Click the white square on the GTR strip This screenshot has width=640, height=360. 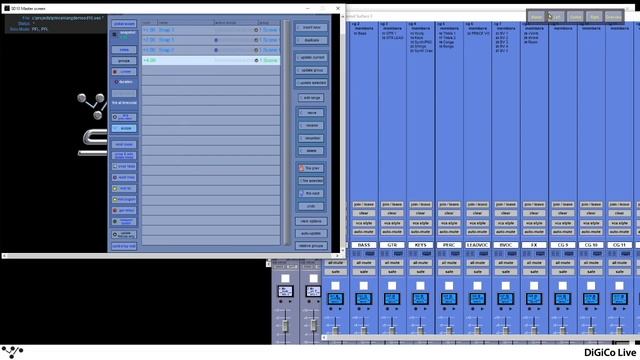tap(392, 285)
